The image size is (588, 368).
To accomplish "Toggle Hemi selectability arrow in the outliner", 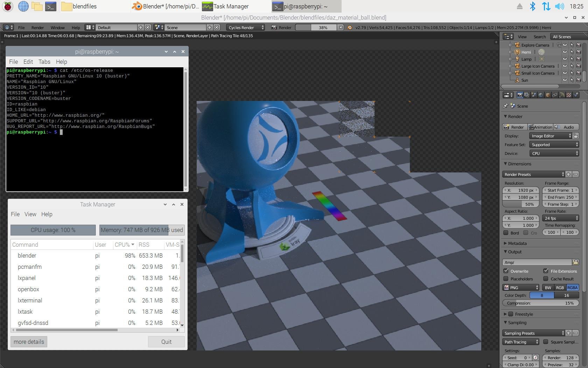I will pos(572,52).
